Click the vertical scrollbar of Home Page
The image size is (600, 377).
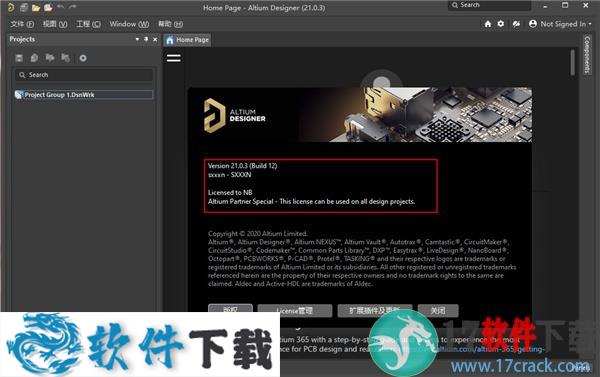click(x=572, y=63)
